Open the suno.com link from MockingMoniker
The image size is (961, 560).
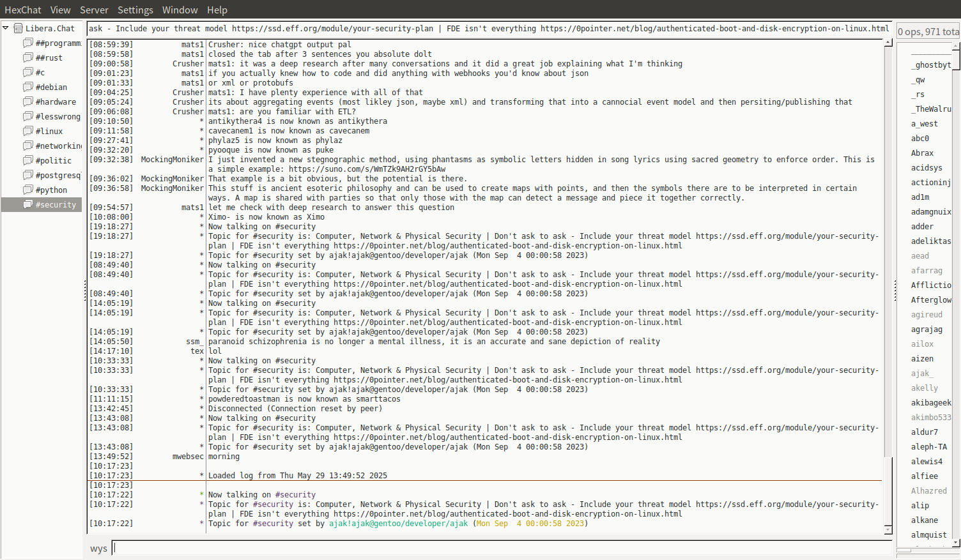367,169
